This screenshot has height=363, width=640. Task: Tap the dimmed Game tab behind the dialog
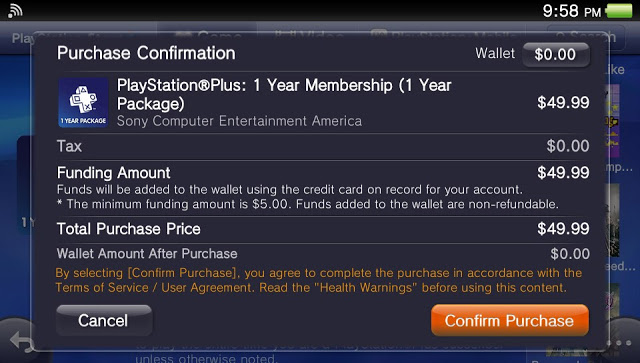tap(208, 37)
